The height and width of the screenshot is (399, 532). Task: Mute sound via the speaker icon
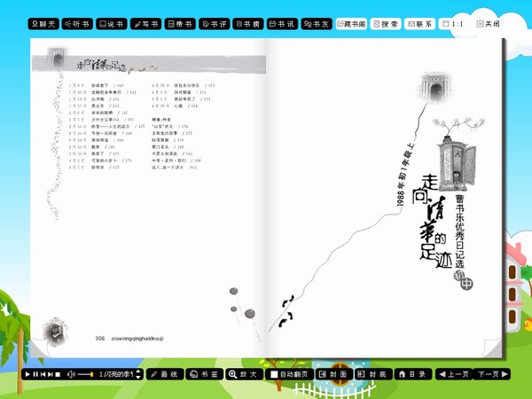(71, 374)
